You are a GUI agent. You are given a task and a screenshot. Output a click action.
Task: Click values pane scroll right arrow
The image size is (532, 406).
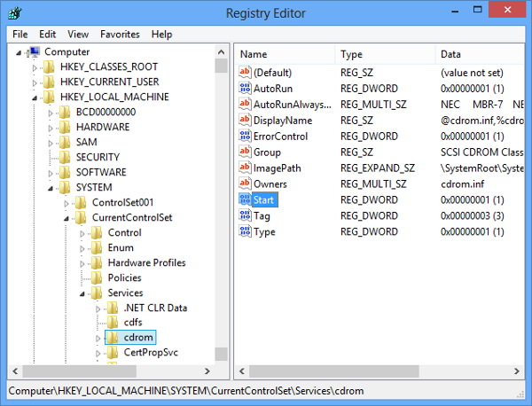tap(516, 371)
